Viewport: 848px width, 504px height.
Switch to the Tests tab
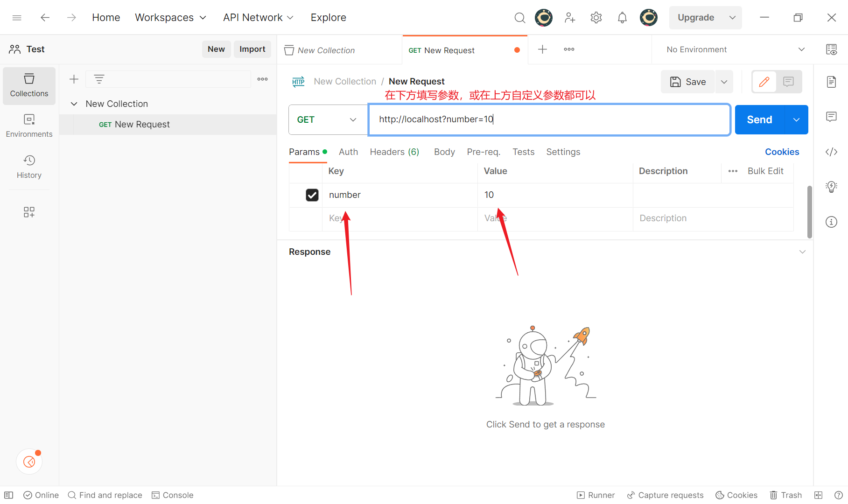[523, 152]
